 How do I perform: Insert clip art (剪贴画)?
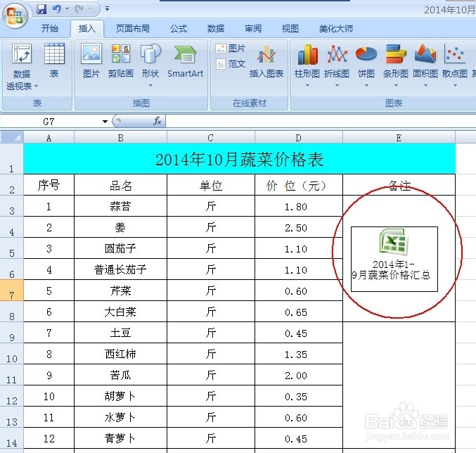pyautogui.click(x=121, y=60)
